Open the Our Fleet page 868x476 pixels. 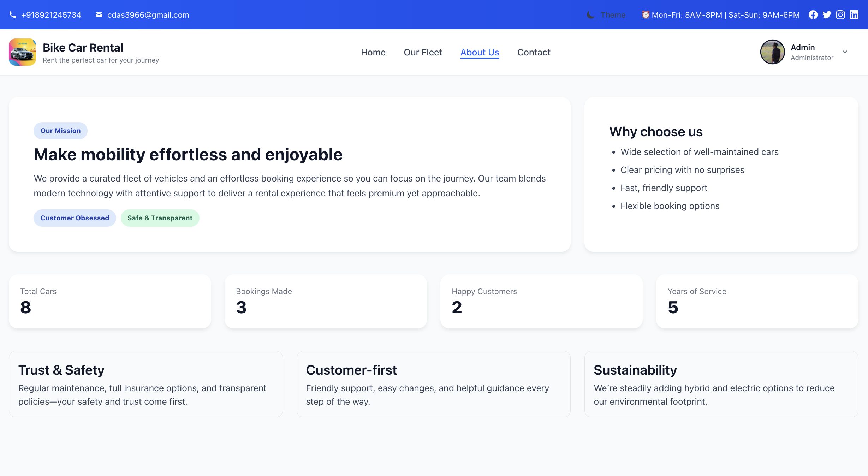(423, 52)
